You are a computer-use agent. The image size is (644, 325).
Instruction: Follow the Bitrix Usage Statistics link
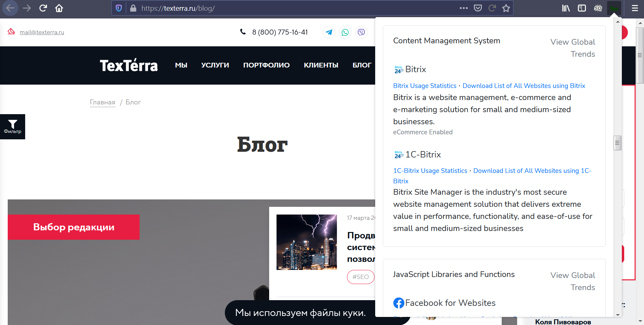(x=424, y=86)
